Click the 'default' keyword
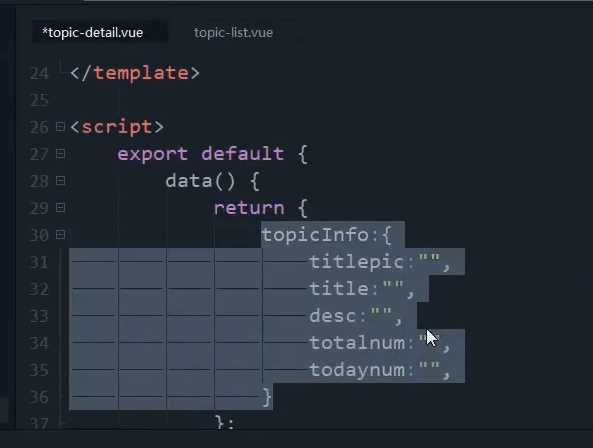The width and height of the screenshot is (593, 448). (242, 153)
